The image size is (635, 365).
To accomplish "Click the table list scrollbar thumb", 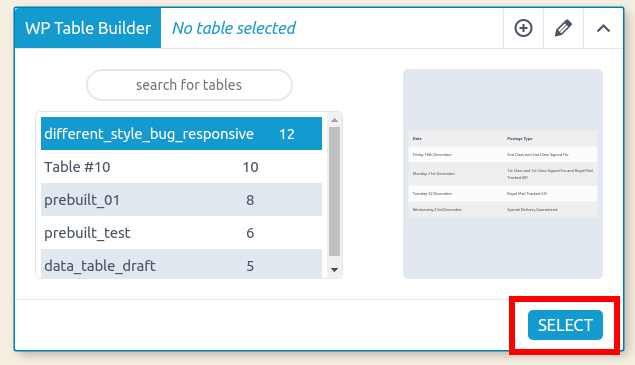I will [x=335, y=192].
